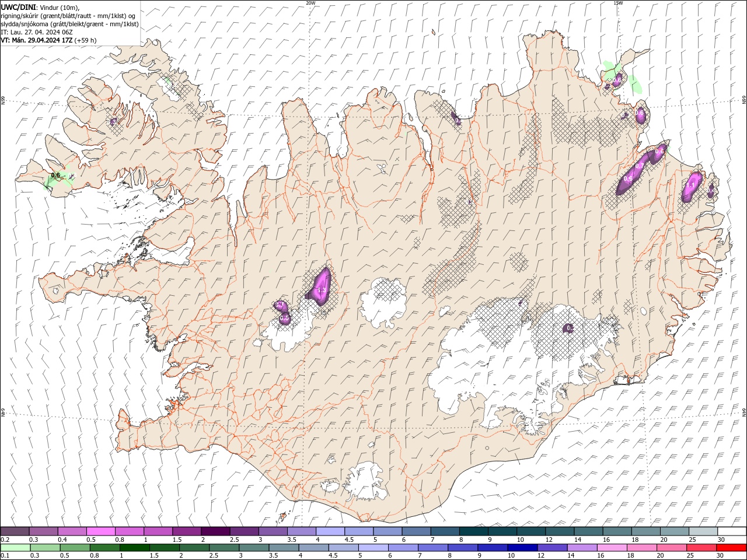Select lower legend swatch between 4 and 4.5

pyautogui.click(x=313, y=548)
